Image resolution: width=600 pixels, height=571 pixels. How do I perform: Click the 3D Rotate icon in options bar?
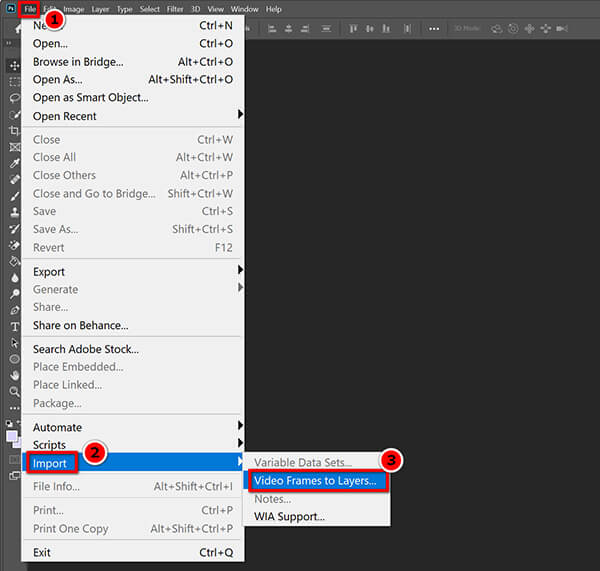click(x=497, y=28)
